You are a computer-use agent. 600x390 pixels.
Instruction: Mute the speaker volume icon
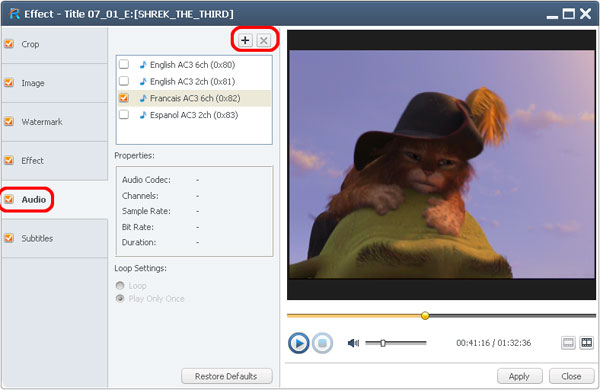pos(353,343)
